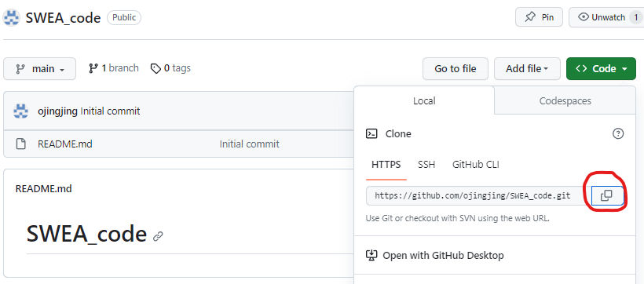
Task: Click ojingjing's avatar in commit row
Action: [20, 111]
